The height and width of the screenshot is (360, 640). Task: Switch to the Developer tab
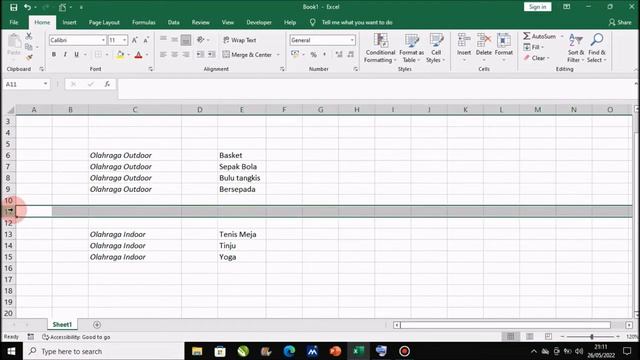(259, 22)
